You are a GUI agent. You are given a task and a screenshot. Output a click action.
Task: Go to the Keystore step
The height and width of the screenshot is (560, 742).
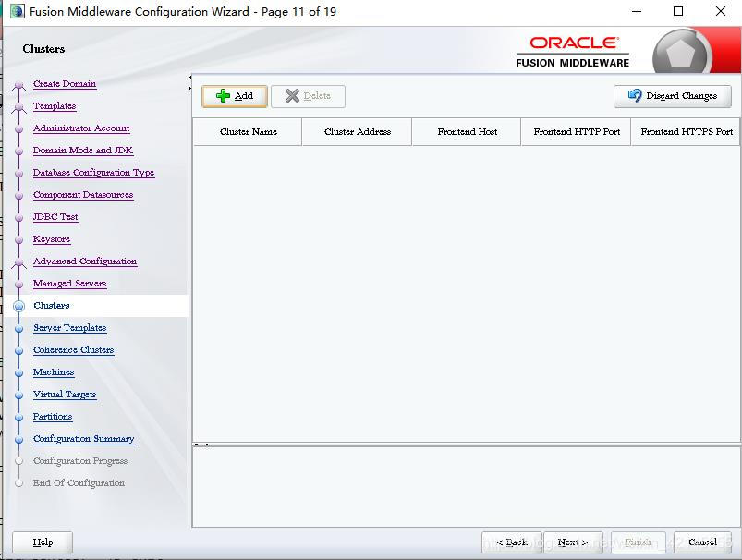click(x=52, y=239)
